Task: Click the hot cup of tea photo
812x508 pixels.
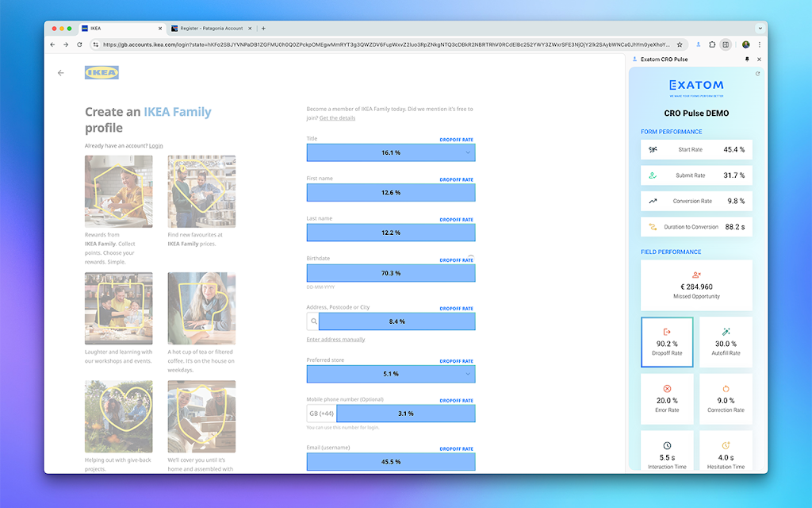Action: tap(201, 309)
